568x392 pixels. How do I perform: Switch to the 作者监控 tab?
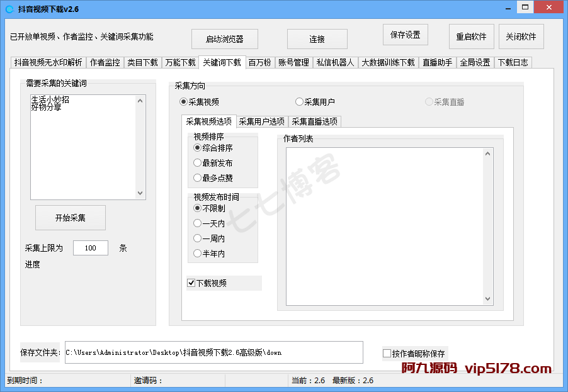click(105, 62)
